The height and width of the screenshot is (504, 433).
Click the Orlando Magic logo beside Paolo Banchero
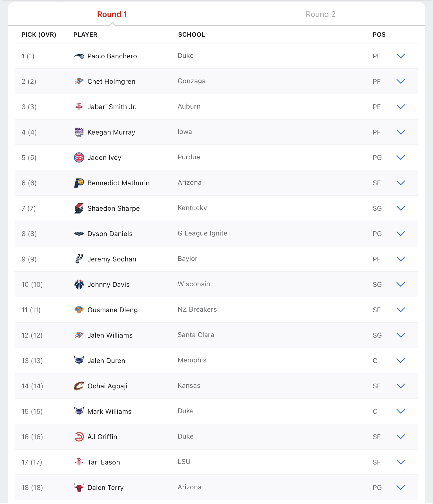coord(79,56)
